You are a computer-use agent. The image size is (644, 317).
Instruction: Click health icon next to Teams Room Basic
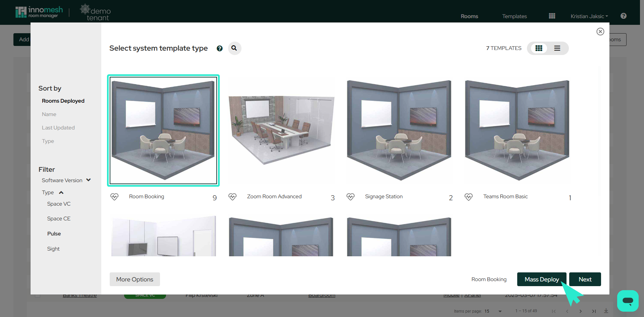469,197
